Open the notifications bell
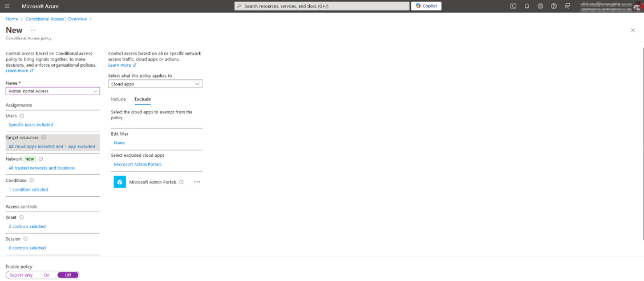644x281 pixels. click(526, 6)
